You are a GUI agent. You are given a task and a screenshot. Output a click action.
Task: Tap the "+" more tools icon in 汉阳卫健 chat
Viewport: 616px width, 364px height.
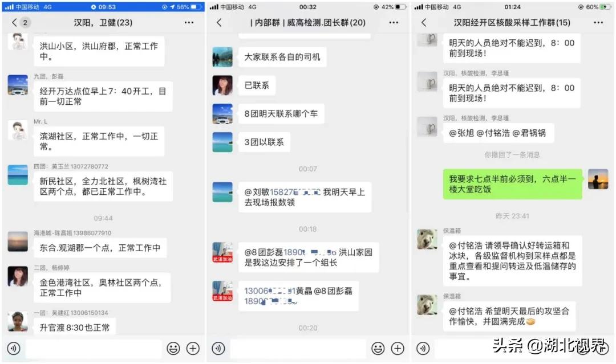(x=192, y=347)
